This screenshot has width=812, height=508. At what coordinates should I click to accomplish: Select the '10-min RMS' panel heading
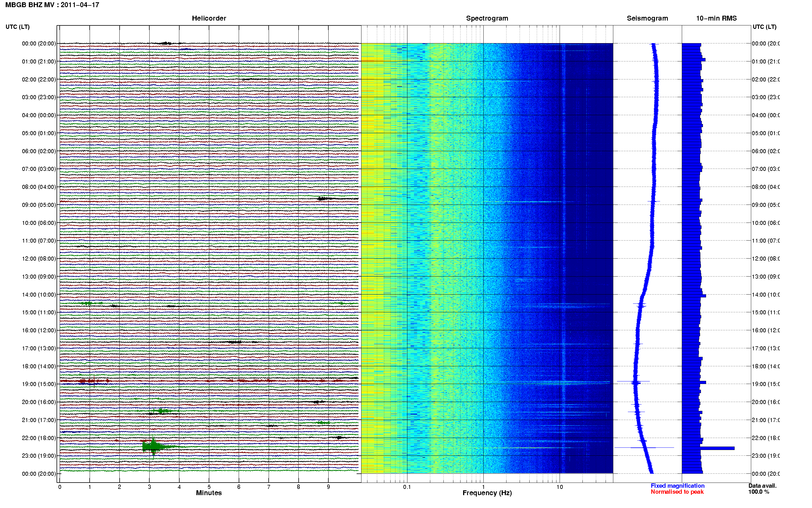click(716, 19)
